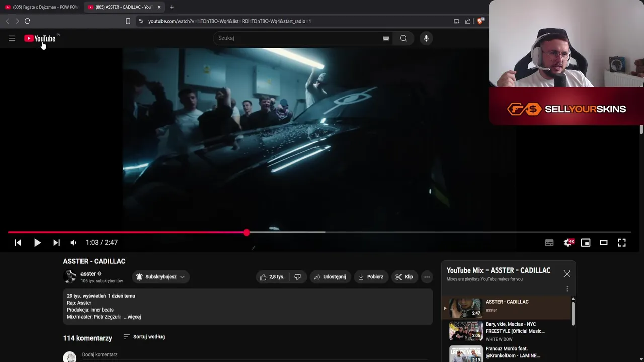This screenshot has width=644, height=362.
Task: Play Francuz Mordo LAMINE video in mix
Action: point(506,353)
